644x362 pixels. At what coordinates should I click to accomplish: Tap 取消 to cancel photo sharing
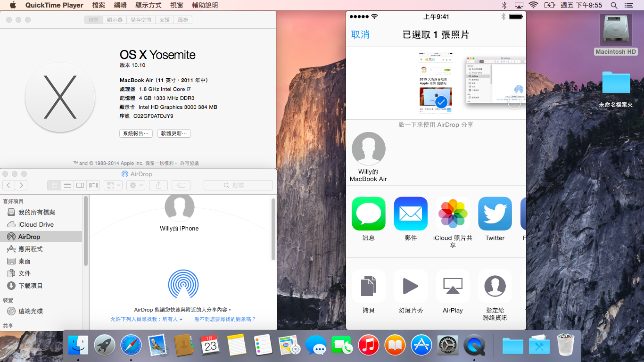click(x=360, y=34)
